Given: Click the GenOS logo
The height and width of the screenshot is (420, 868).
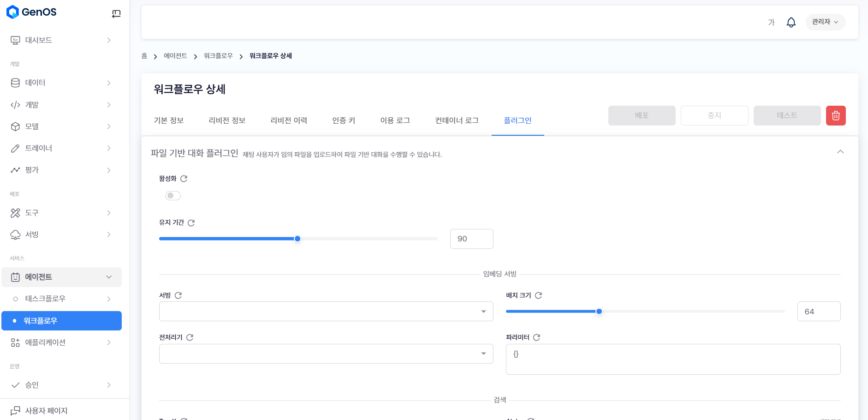Looking at the screenshot, I should [x=31, y=12].
